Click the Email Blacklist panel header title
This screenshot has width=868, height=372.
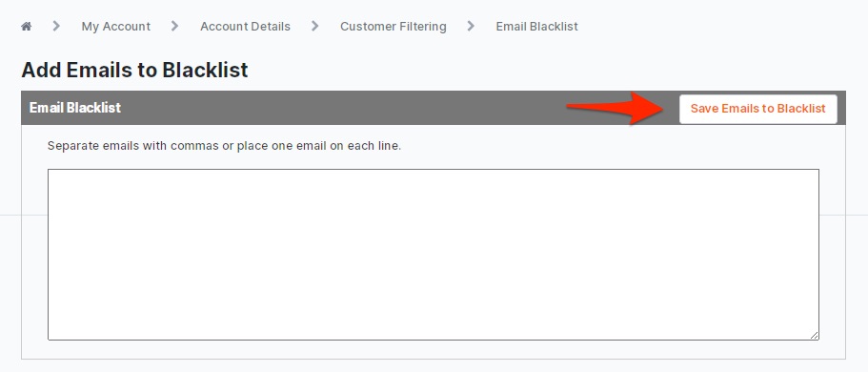[74, 108]
